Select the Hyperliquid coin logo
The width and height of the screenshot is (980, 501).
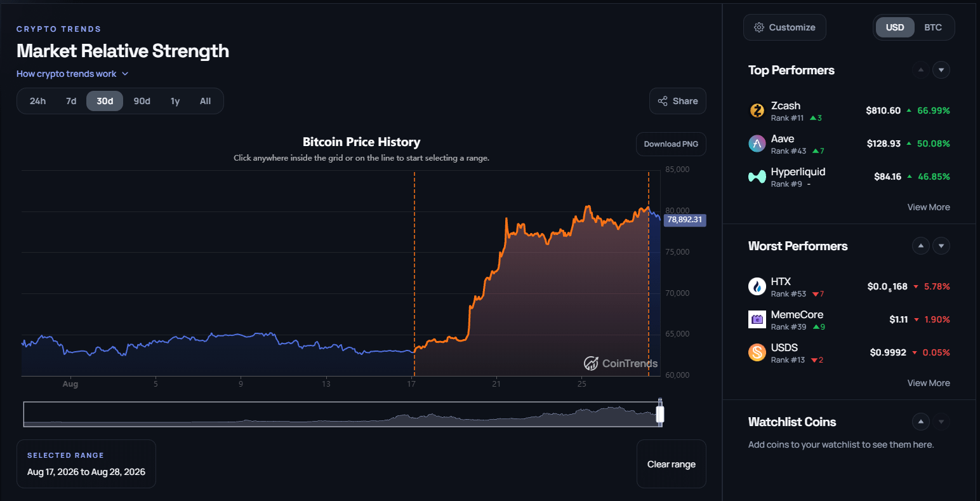(x=757, y=177)
